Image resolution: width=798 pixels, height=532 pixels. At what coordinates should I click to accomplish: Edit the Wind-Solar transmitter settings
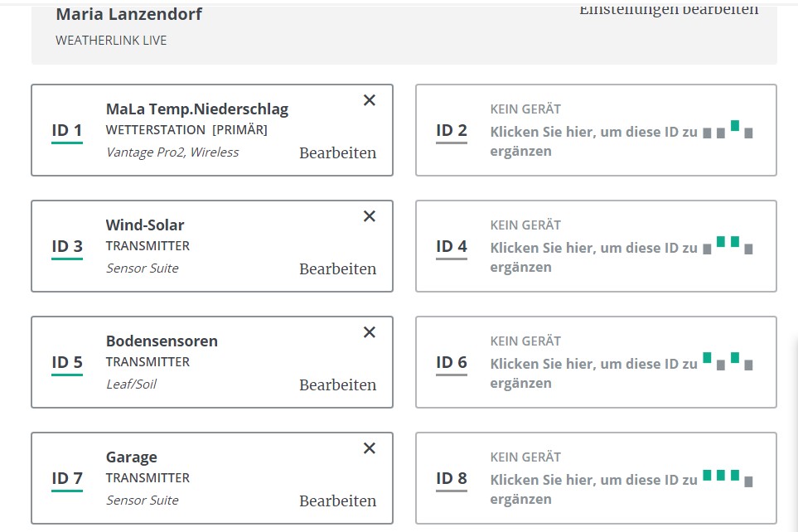pyautogui.click(x=337, y=268)
